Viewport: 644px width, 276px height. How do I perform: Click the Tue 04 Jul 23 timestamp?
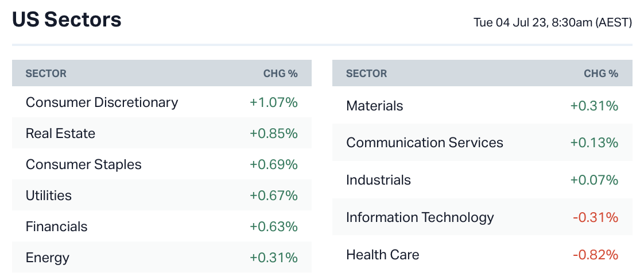point(552,22)
